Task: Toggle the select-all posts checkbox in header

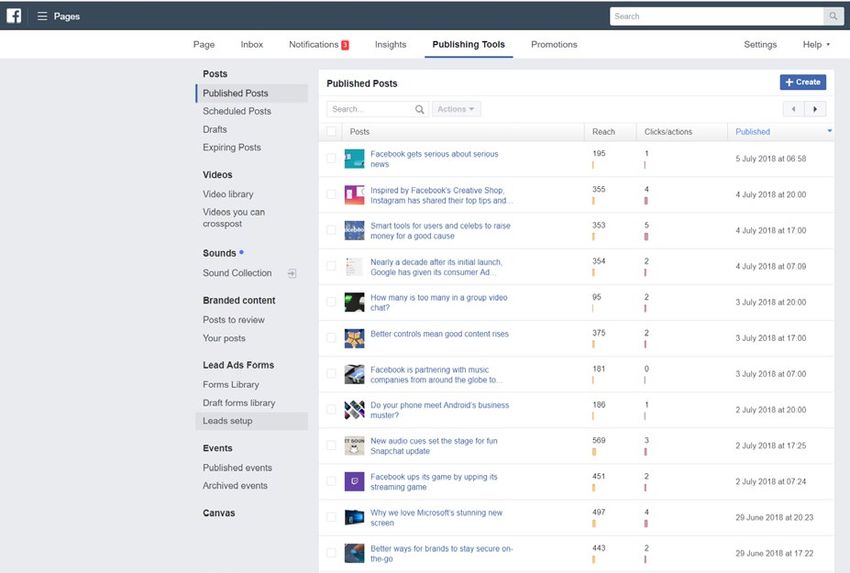Action: pos(331,131)
